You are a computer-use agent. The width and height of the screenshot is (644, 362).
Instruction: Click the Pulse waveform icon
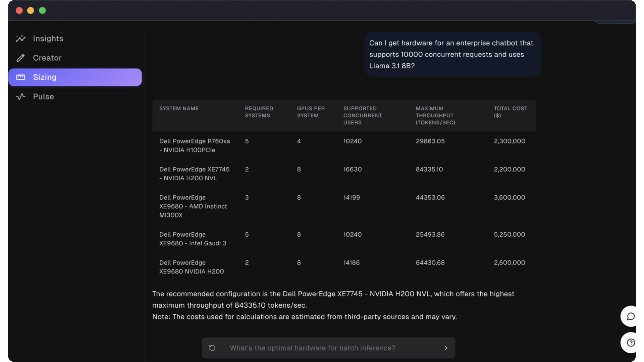pos(20,97)
